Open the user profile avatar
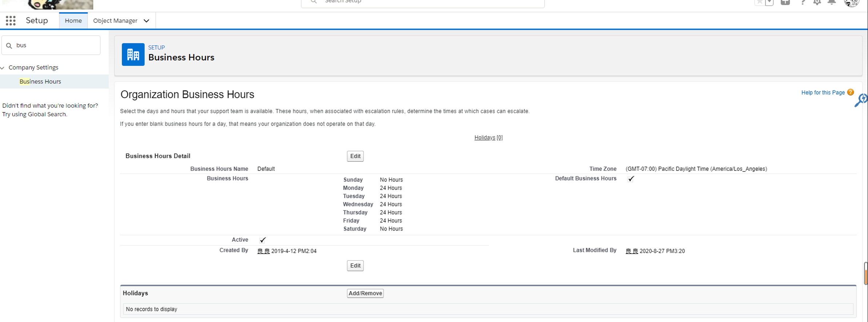868x322 pixels. (852, 3)
